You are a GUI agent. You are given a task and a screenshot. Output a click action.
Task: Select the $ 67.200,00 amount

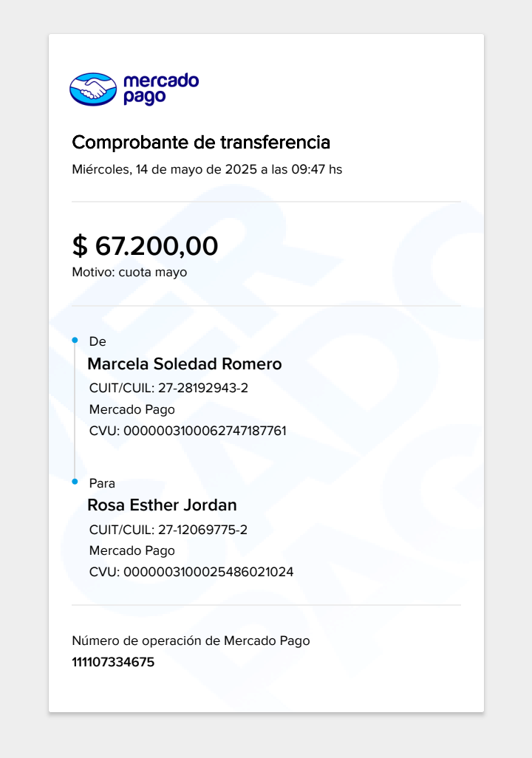pyautogui.click(x=145, y=245)
